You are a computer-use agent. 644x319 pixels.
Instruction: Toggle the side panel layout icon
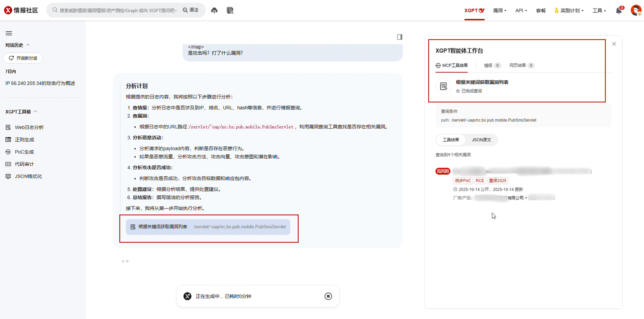tap(400, 37)
